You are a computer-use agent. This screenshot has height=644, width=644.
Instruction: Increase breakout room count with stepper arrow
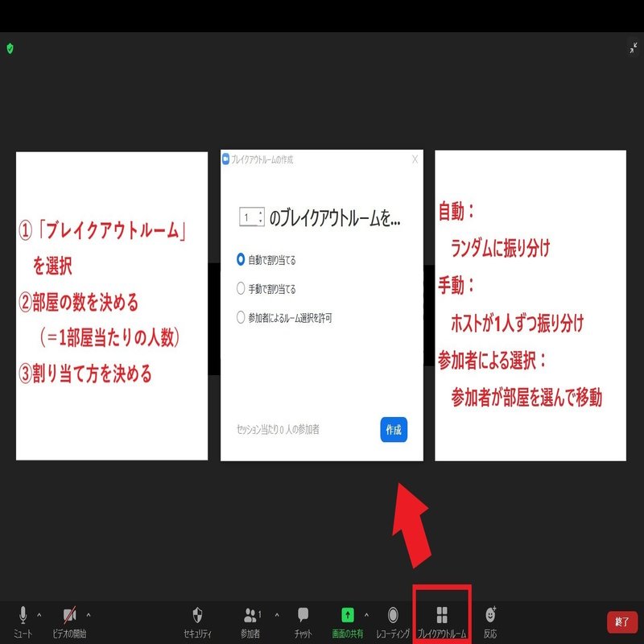[x=260, y=211]
